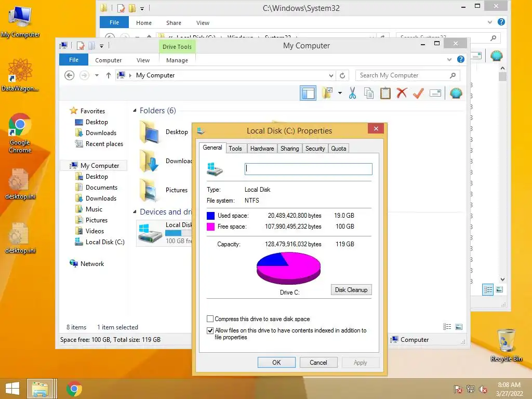This screenshot has height=399, width=532.
Task: Click the orange checkmark Properties icon
Action: (x=418, y=93)
